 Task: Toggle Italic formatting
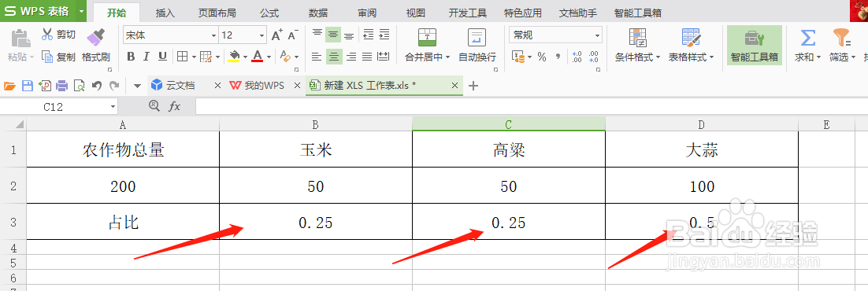point(147,57)
